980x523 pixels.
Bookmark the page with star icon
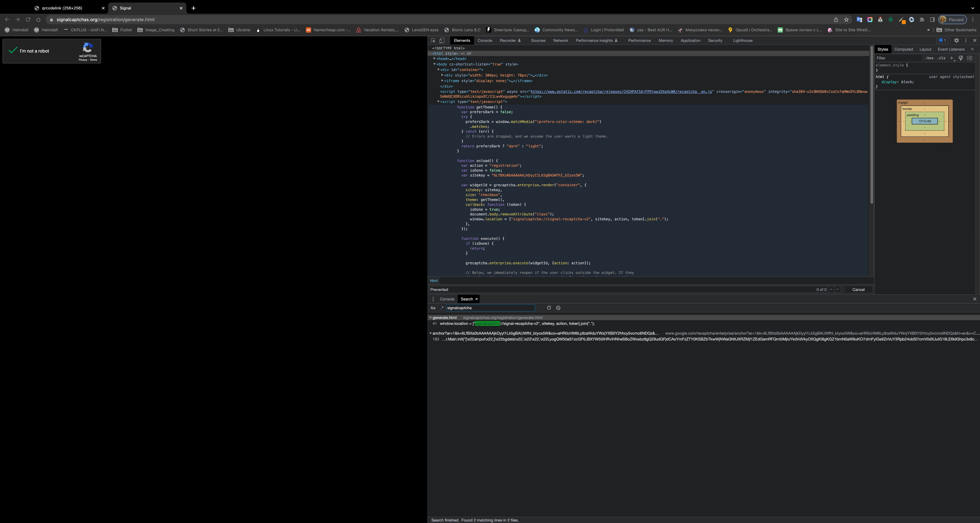click(846, 19)
